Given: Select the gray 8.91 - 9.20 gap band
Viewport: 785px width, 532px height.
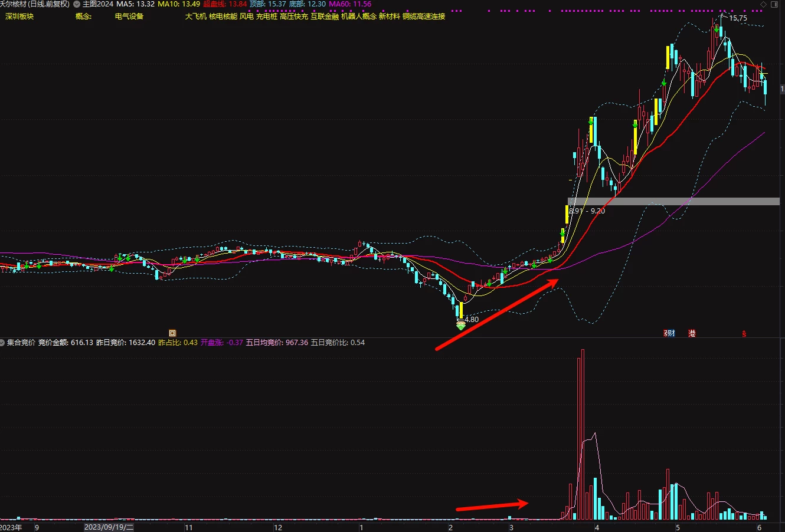Looking at the screenshot, I should [673, 201].
